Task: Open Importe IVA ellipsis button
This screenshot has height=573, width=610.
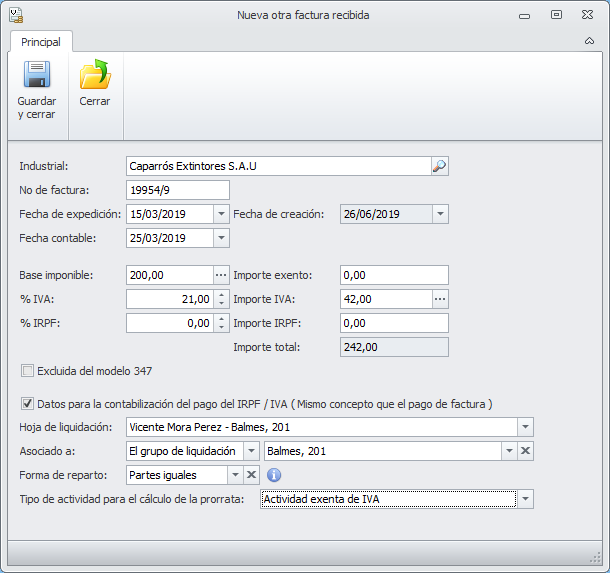Action: 440,299
